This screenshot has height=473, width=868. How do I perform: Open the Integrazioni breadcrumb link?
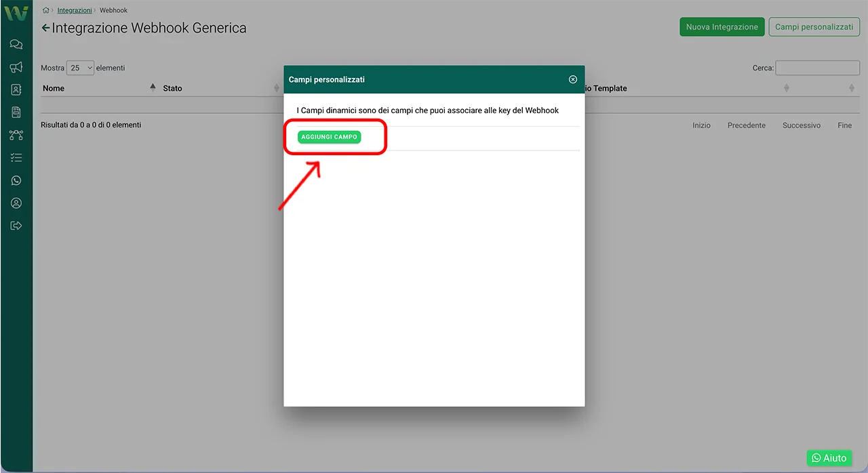[74, 10]
